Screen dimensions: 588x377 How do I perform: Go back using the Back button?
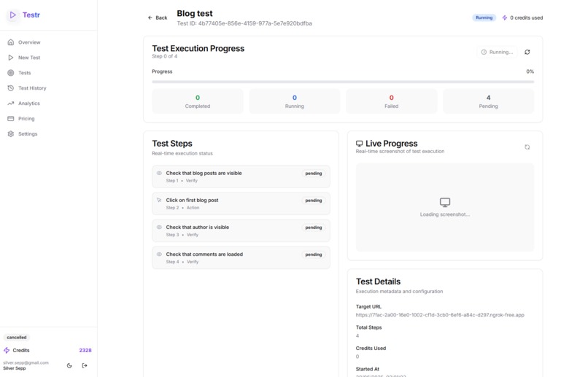158,18
